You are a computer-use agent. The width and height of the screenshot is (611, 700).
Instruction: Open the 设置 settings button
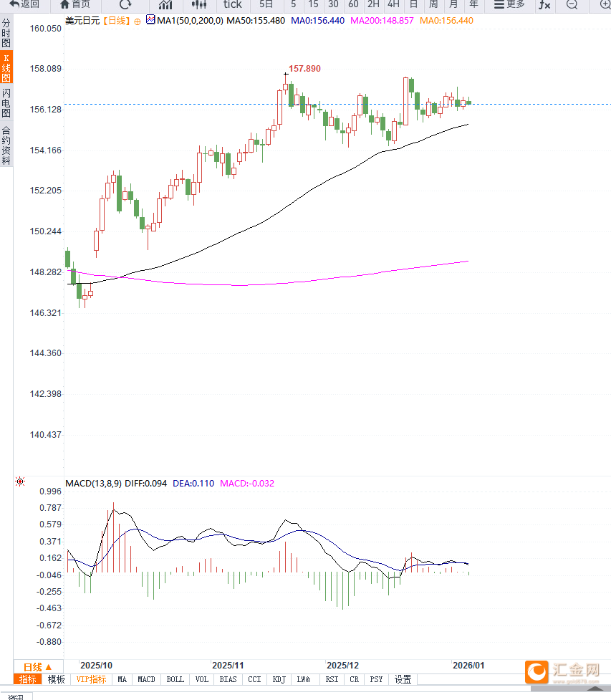pos(403,679)
